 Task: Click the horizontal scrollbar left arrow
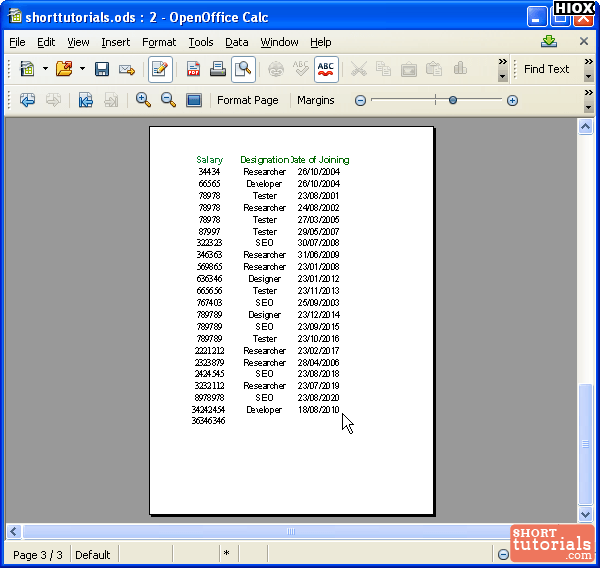point(14,532)
